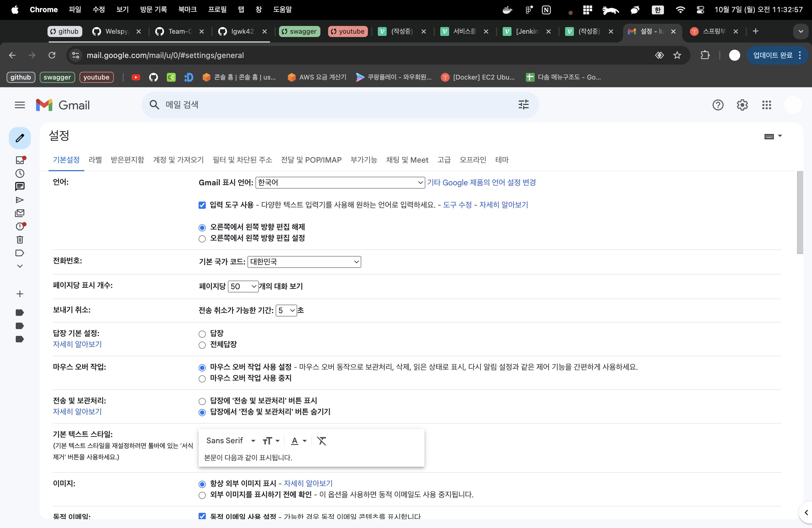
Task: Open Google apps grid icon
Action: click(x=766, y=105)
